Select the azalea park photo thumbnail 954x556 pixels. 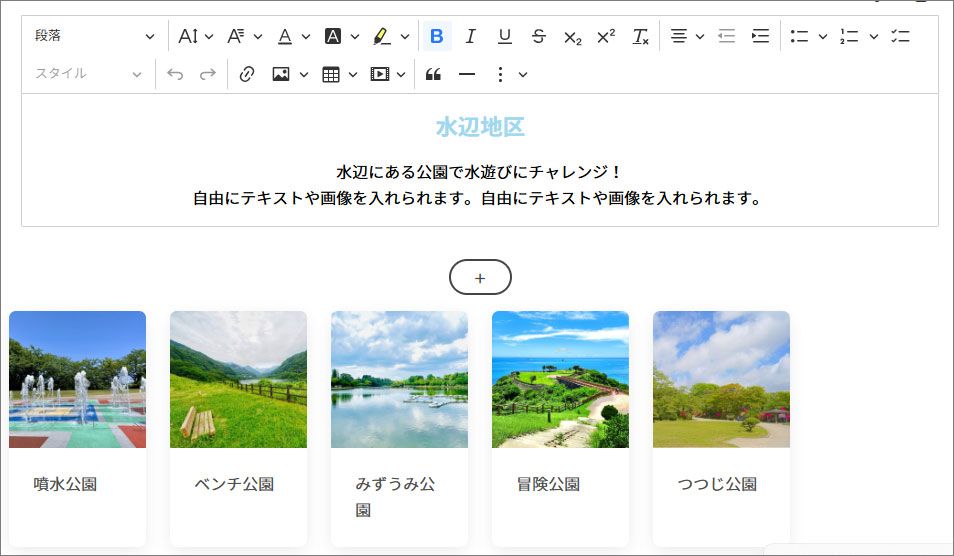(x=722, y=380)
